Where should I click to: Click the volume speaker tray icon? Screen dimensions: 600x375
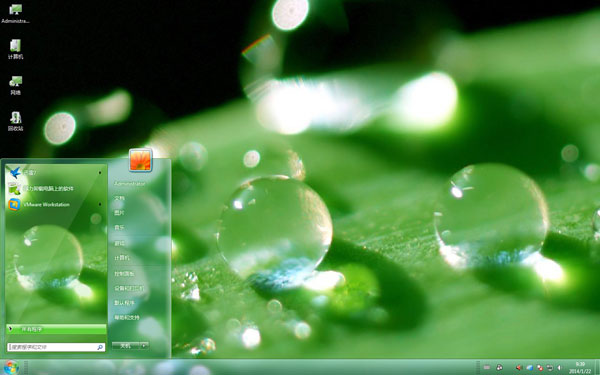tap(559, 367)
